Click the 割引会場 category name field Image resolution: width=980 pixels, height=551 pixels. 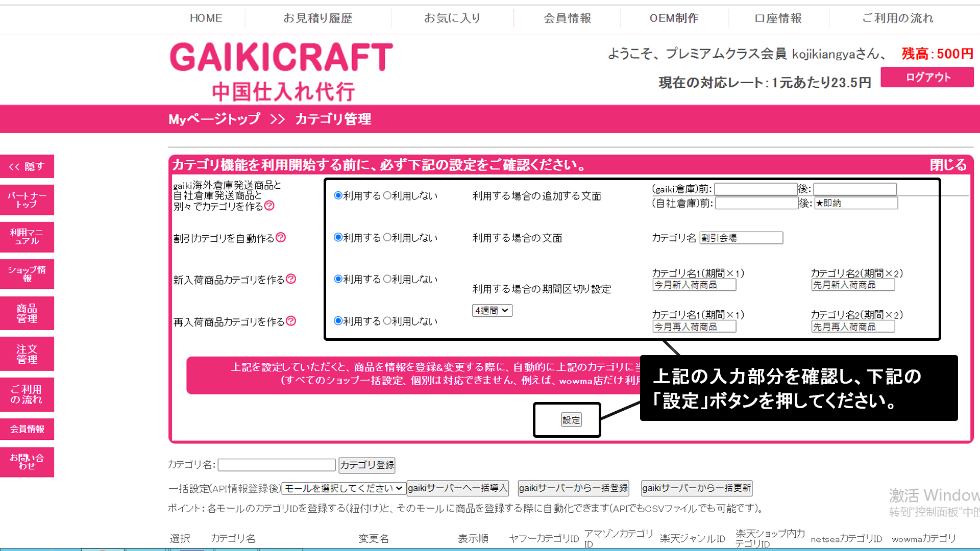pos(741,238)
